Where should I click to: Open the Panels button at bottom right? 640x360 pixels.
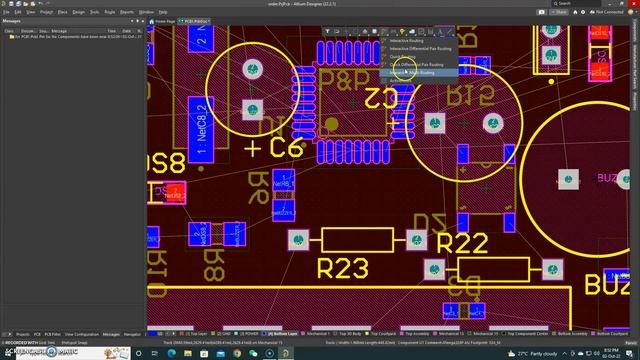click(x=631, y=343)
